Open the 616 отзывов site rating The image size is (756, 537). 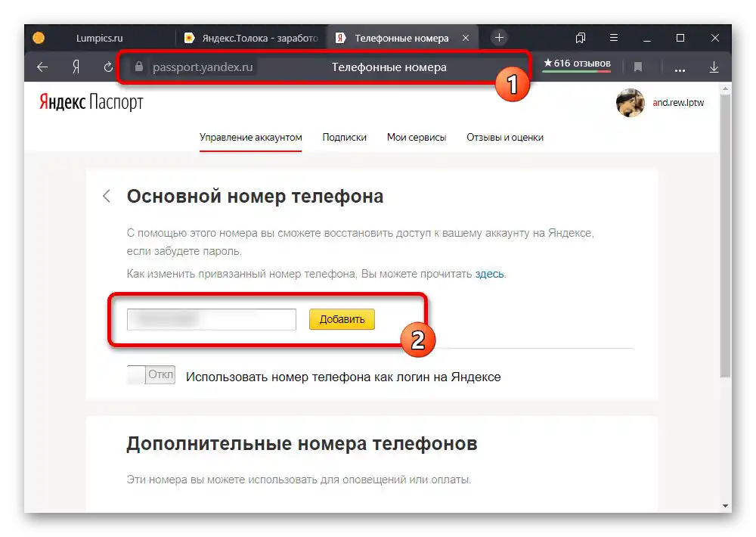click(577, 64)
